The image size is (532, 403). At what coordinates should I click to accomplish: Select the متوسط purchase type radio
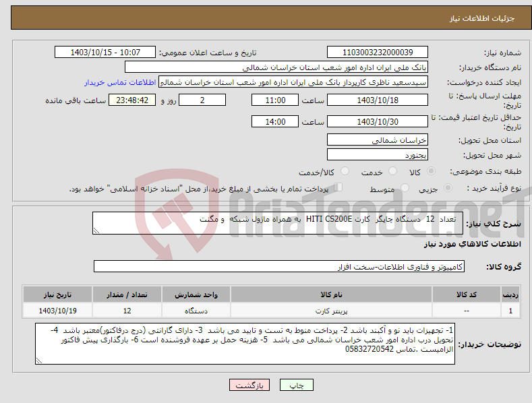click(x=405, y=187)
